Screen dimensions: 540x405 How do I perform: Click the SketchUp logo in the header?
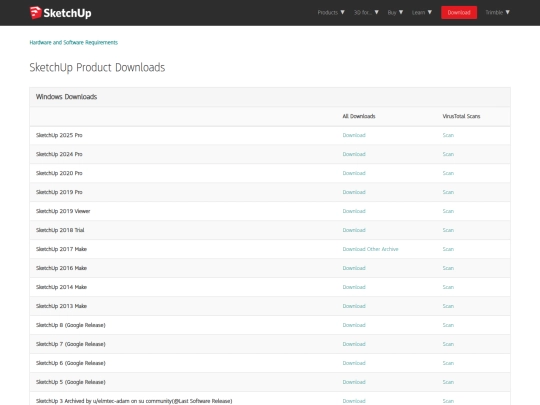pos(60,13)
